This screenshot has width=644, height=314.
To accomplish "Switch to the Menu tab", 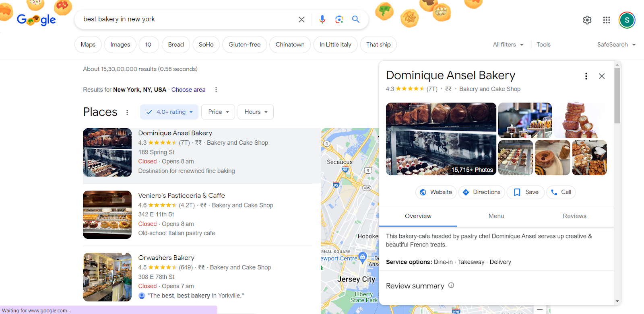I will coord(496,216).
